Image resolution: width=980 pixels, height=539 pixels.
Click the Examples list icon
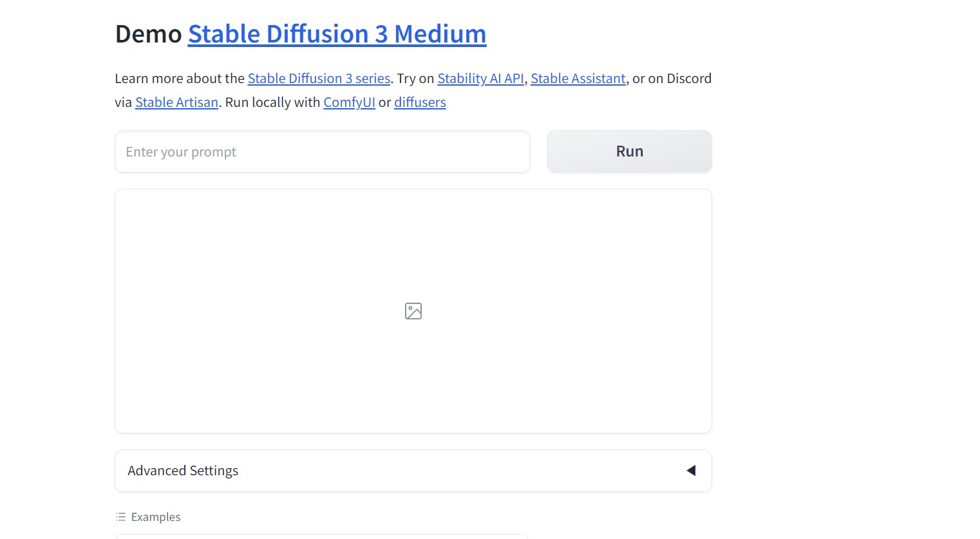point(120,517)
